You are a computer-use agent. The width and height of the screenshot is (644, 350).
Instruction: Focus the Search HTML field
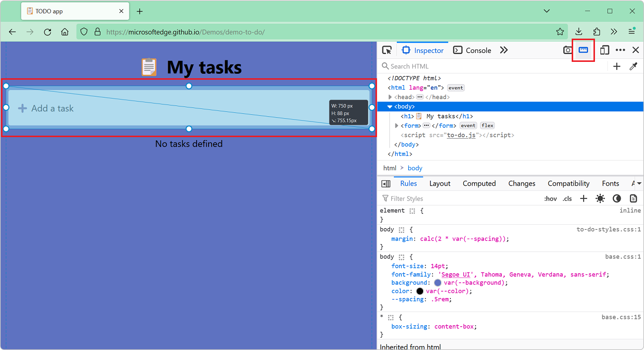(493, 66)
